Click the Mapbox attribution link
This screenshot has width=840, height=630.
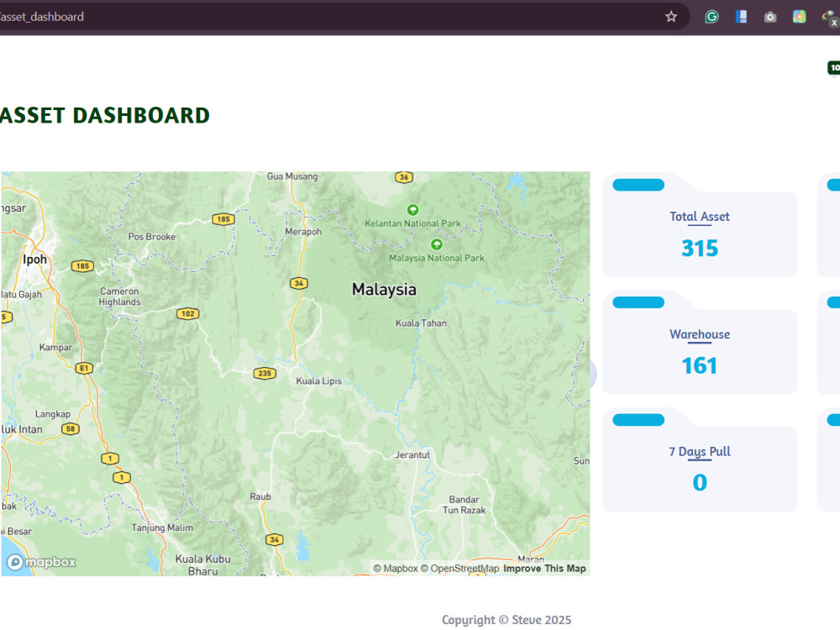point(396,569)
